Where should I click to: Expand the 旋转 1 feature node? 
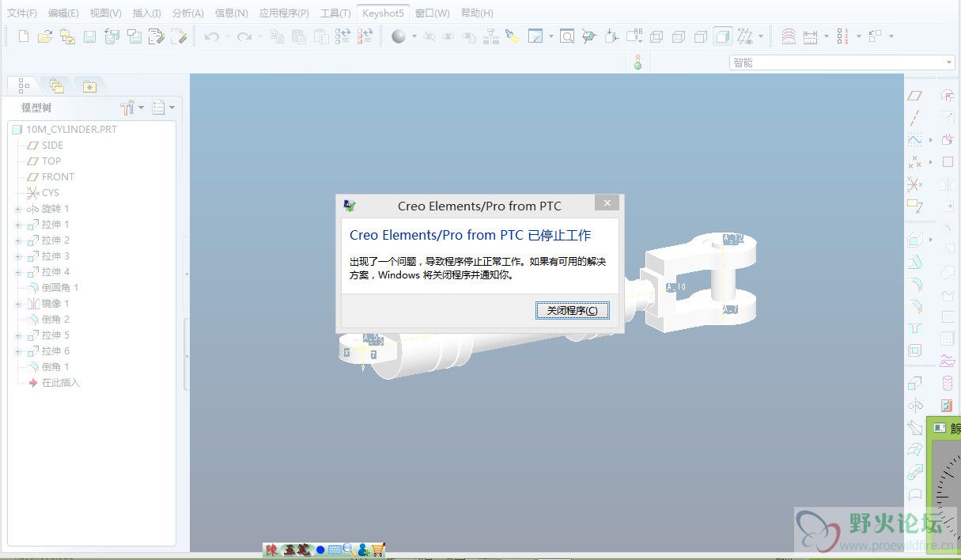click(x=18, y=209)
